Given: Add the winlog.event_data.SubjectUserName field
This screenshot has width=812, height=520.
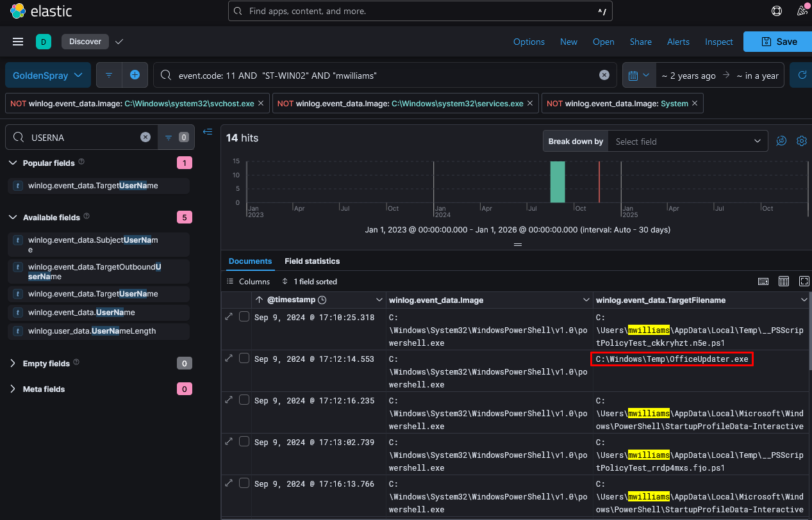Looking at the screenshot, I should click(99, 245).
